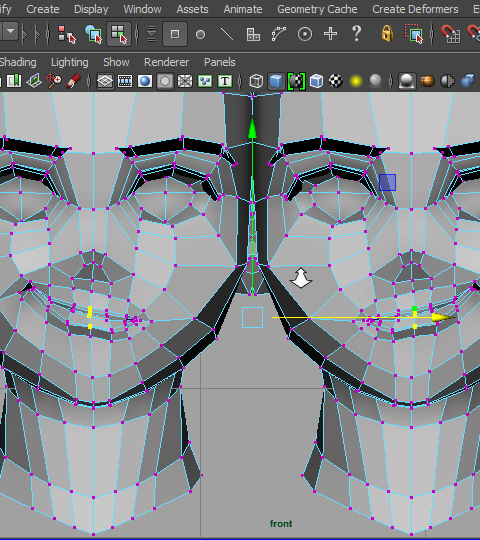Click the lock selection padlock icon

pos(387,34)
